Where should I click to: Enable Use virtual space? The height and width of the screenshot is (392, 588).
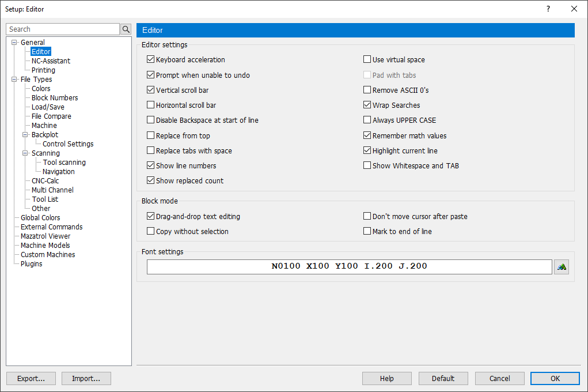(x=367, y=59)
